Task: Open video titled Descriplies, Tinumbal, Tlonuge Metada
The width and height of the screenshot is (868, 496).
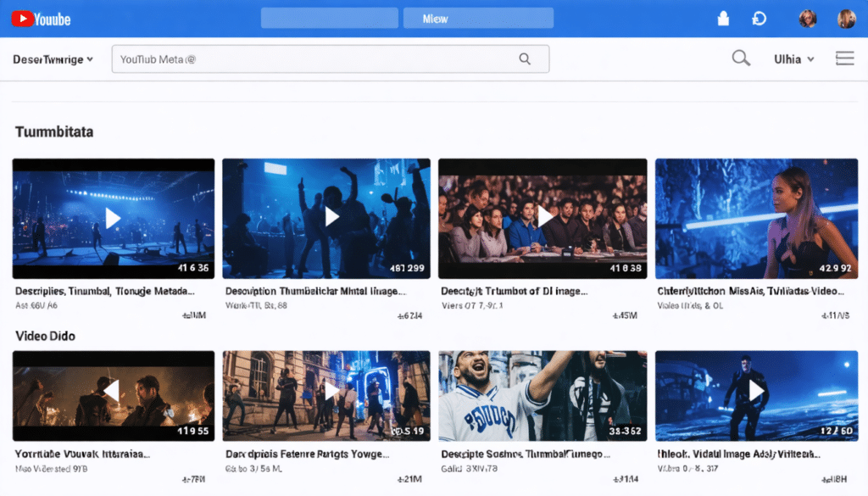Action: [104, 291]
